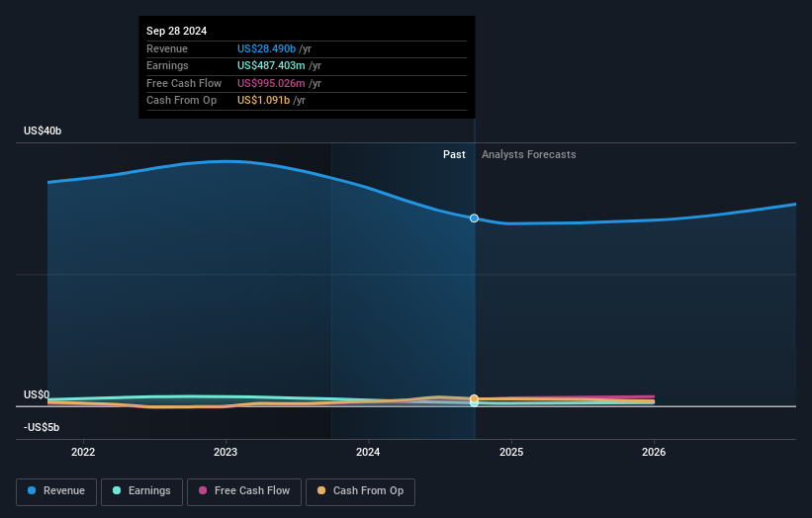Image resolution: width=812 pixels, height=518 pixels.
Task: Click the 2025 x-axis label
Action: coord(511,452)
